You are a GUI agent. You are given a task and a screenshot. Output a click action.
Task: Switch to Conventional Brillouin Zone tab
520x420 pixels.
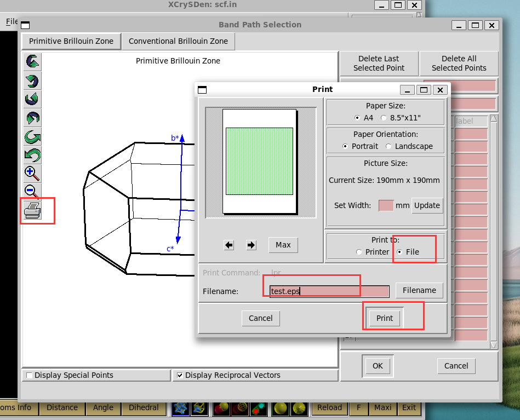179,41
